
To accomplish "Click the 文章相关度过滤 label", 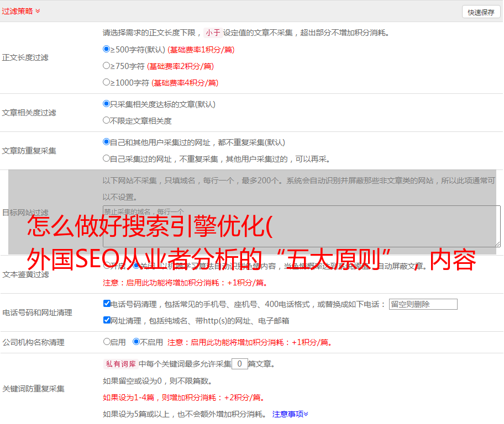I will [x=29, y=113].
